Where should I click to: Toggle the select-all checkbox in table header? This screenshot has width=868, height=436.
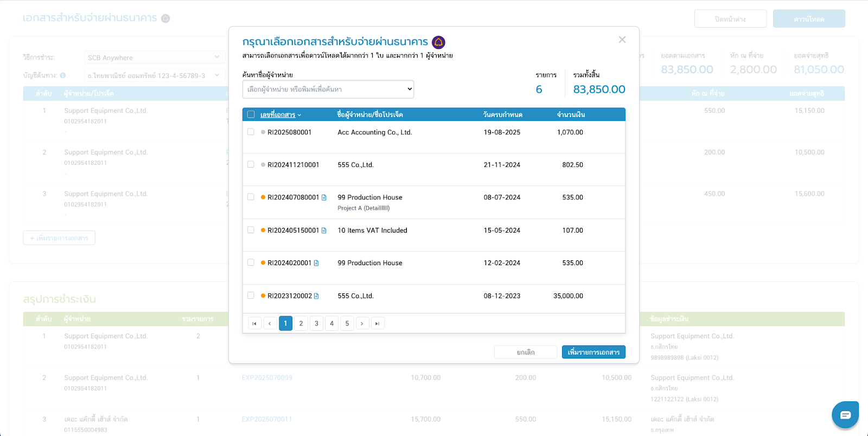[251, 114]
